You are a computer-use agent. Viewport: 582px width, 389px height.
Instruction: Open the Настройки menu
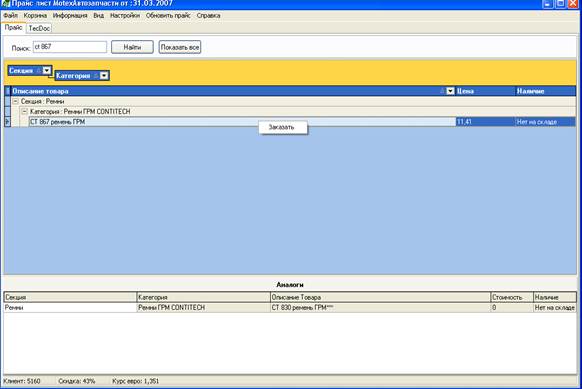pos(125,16)
